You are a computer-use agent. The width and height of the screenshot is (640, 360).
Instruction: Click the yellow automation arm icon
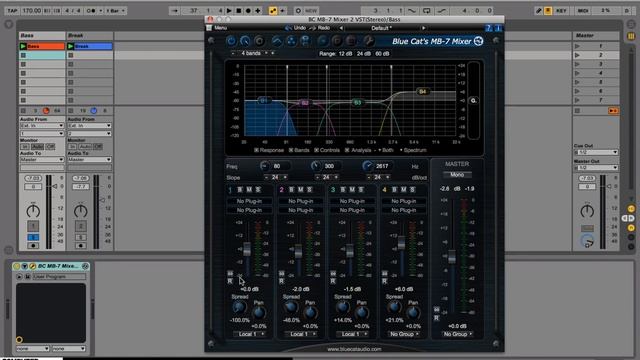[x=273, y=11]
